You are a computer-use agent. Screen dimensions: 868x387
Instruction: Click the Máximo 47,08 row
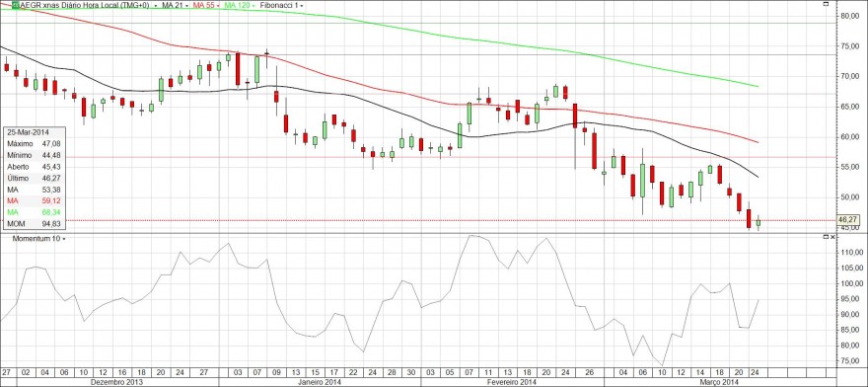34,143
